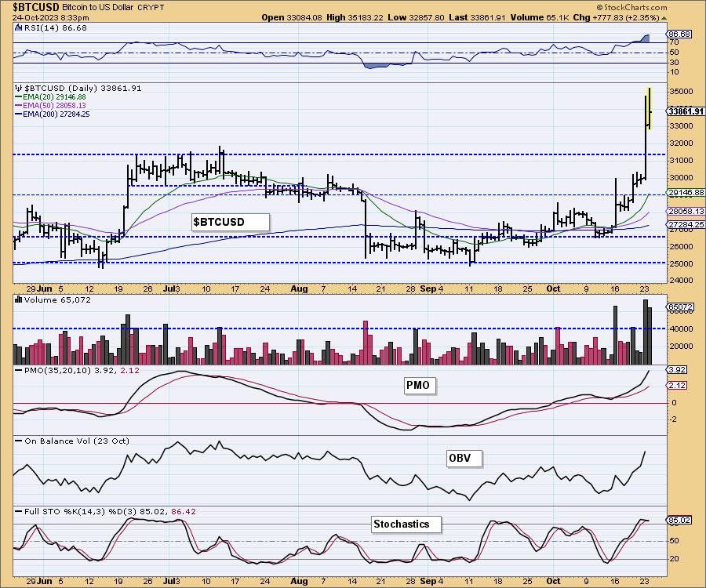706x588 pixels.
Task: Click the $BTCUSD annotation box on price panel
Action: [231, 222]
